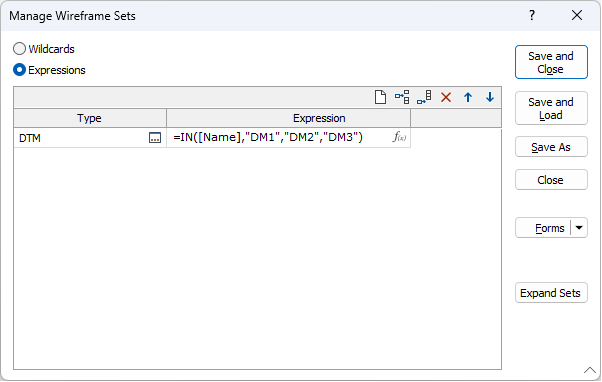The image size is (602, 382).
Task: Click the insert row above icon
Action: click(402, 97)
